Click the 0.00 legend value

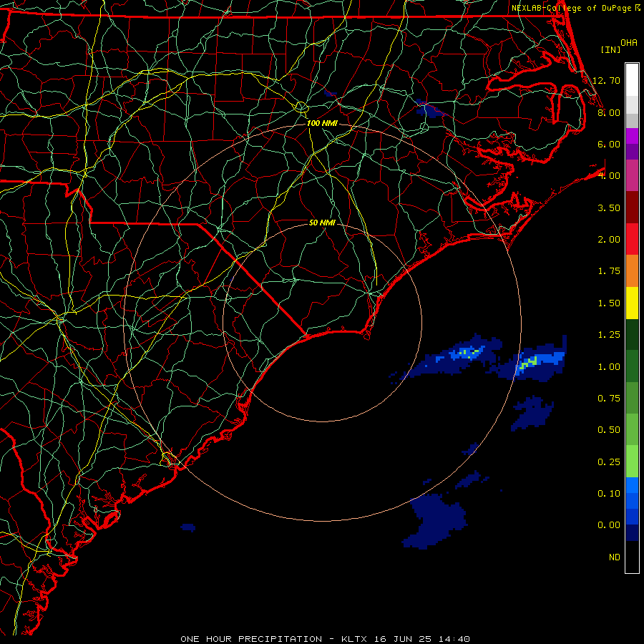tap(609, 525)
